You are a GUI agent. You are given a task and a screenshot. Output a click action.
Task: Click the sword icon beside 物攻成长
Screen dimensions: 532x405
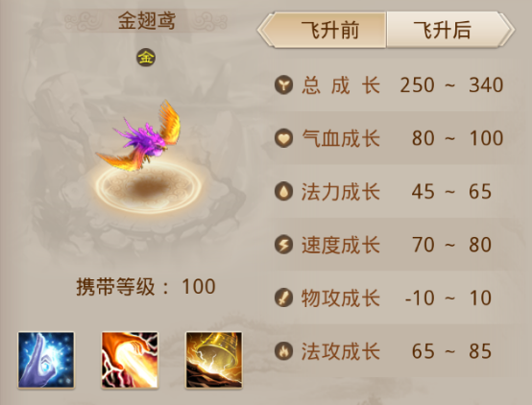coord(283,298)
